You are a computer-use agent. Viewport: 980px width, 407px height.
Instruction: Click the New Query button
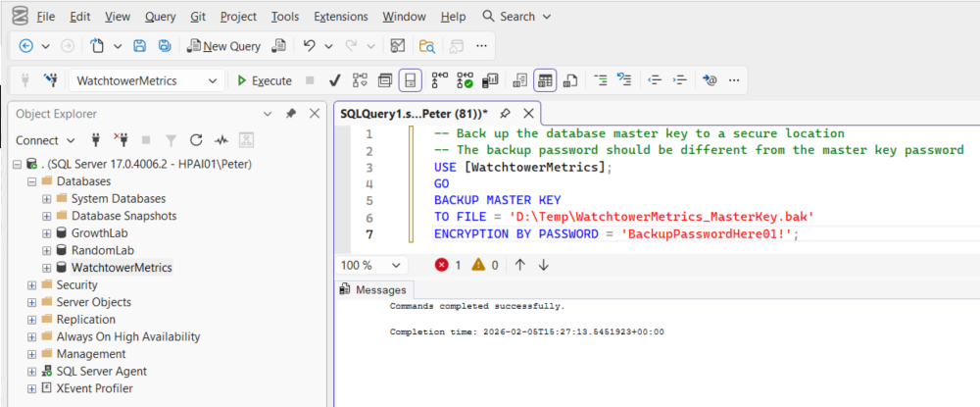coord(223,46)
